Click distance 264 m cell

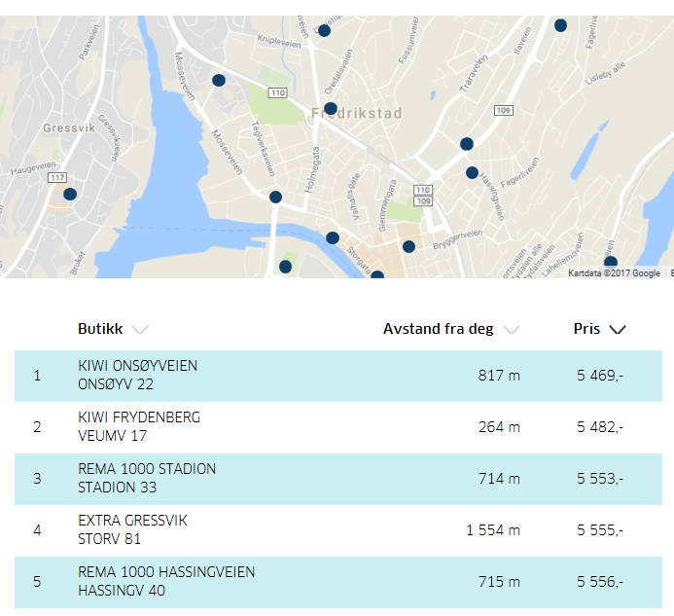(x=499, y=427)
